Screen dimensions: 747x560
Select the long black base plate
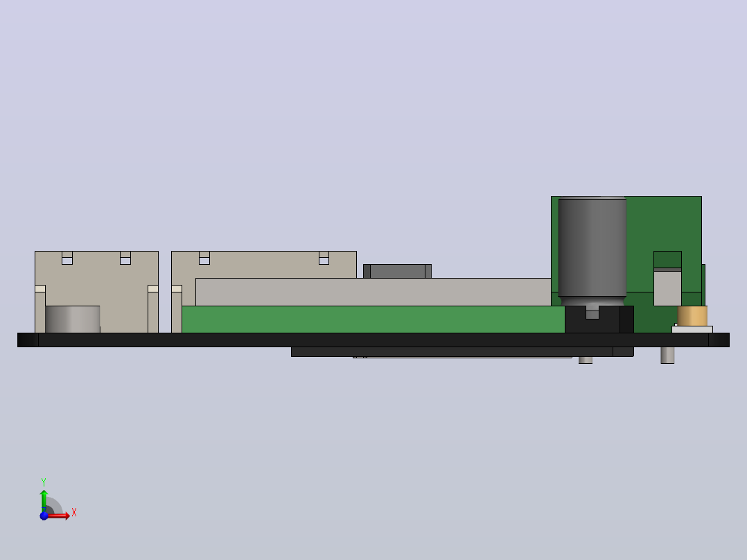373,340
